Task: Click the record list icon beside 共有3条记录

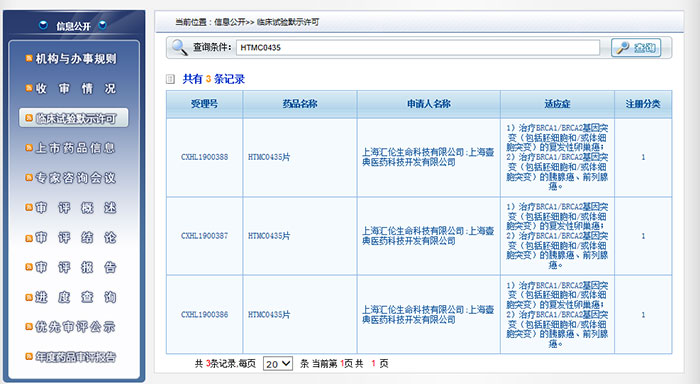Action: [x=170, y=79]
